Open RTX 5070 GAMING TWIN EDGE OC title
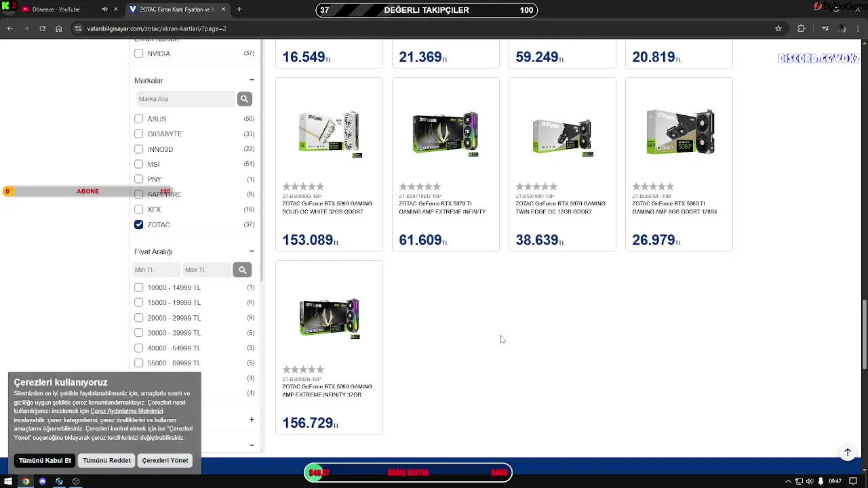This screenshot has height=488, width=868. (x=560, y=207)
